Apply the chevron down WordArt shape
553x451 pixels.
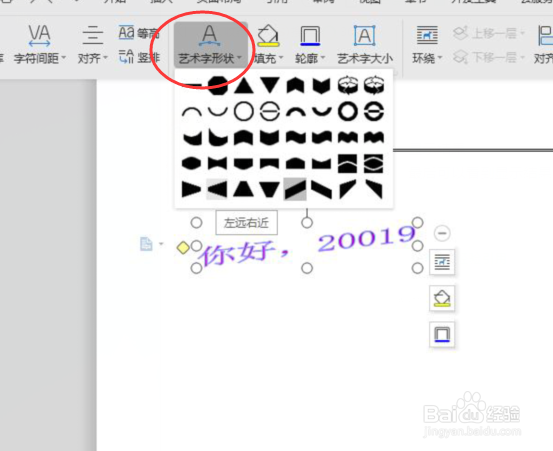click(322, 86)
